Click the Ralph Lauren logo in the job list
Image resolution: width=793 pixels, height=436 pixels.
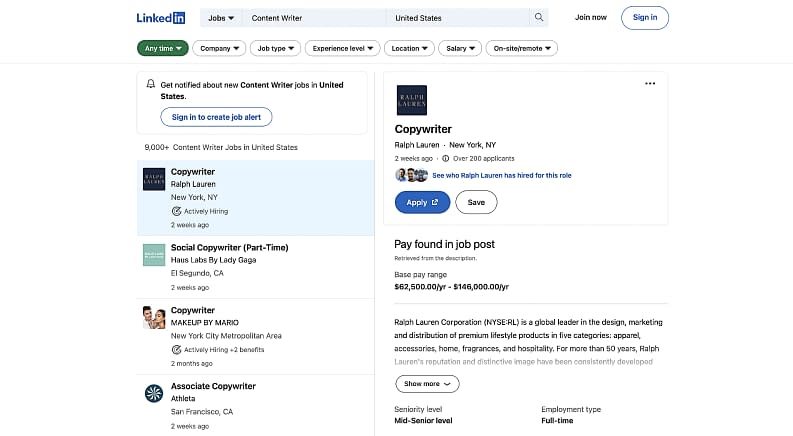point(154,179)
